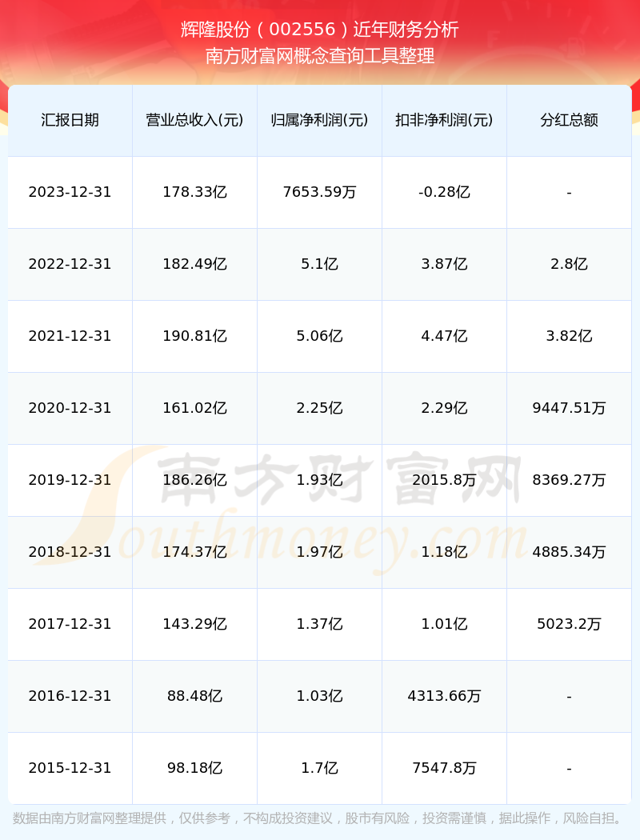Select the 1.01亿 cell
This screenshot has width=640, height=840.
tap(445, 624)
